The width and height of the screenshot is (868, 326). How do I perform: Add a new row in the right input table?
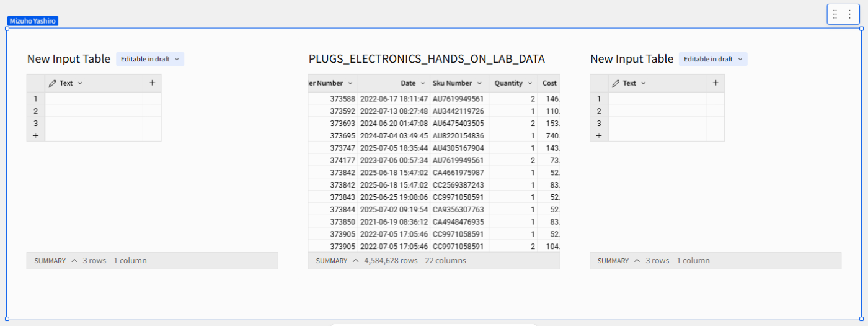coord(598,135)
